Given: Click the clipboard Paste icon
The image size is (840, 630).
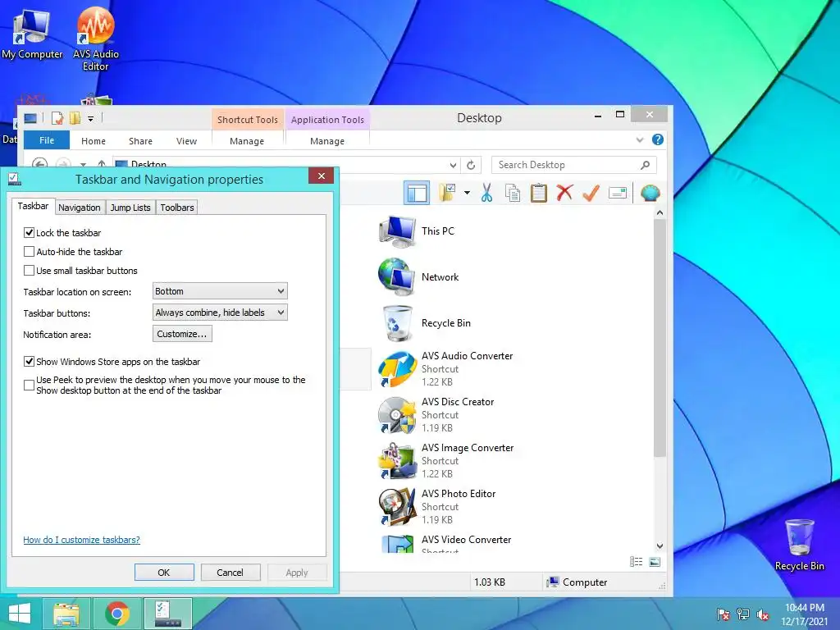Looking at the screenshot, I should (538, 193).
